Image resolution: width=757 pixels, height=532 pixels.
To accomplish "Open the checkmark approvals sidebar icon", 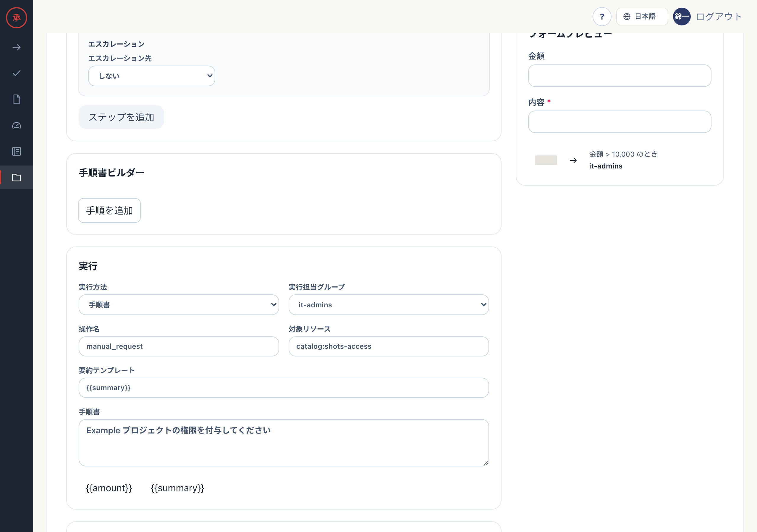I will (x=17, y=73).
